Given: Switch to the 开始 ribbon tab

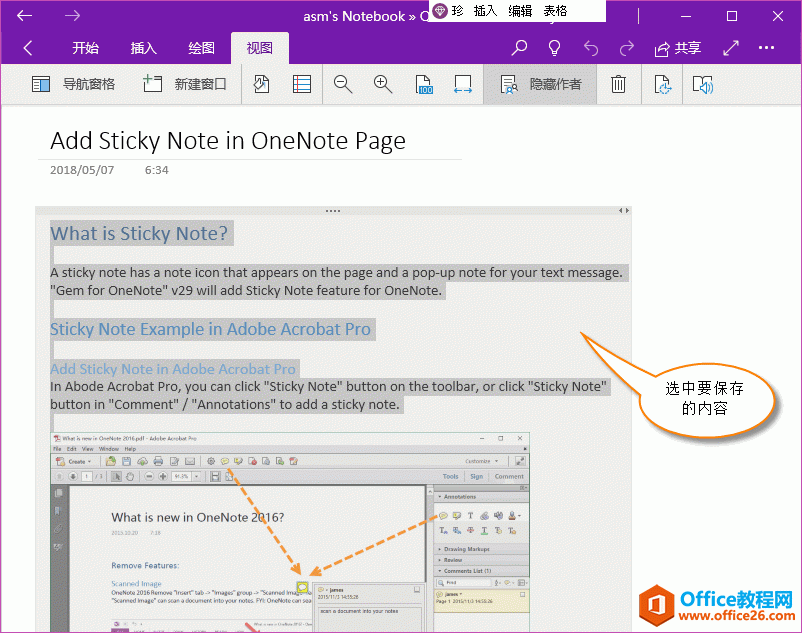Looking at the screenshot, I should click(85, 47).
